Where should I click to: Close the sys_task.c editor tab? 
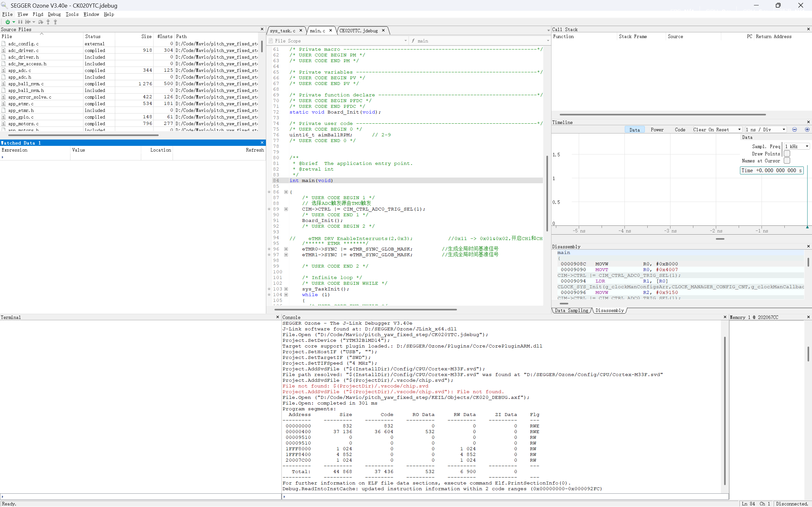(301, 30)
